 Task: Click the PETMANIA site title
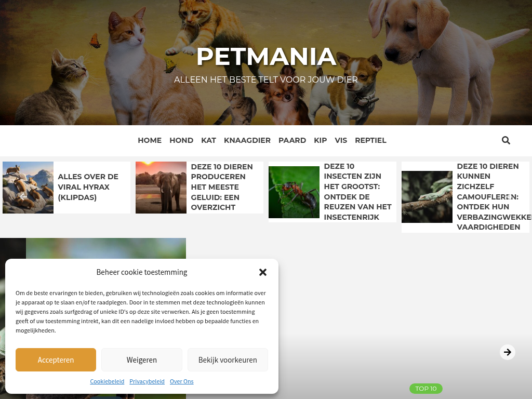pyautogui.click(x=267, y=56)
